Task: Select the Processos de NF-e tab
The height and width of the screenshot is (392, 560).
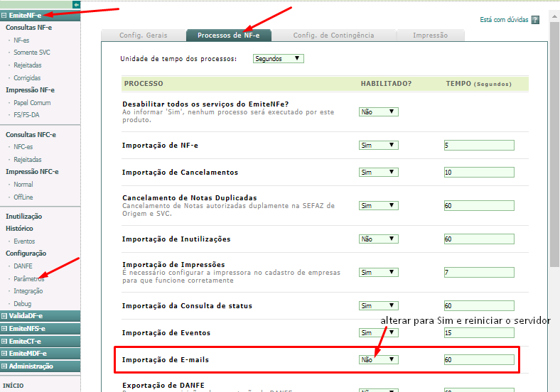Action: [229, 36]
